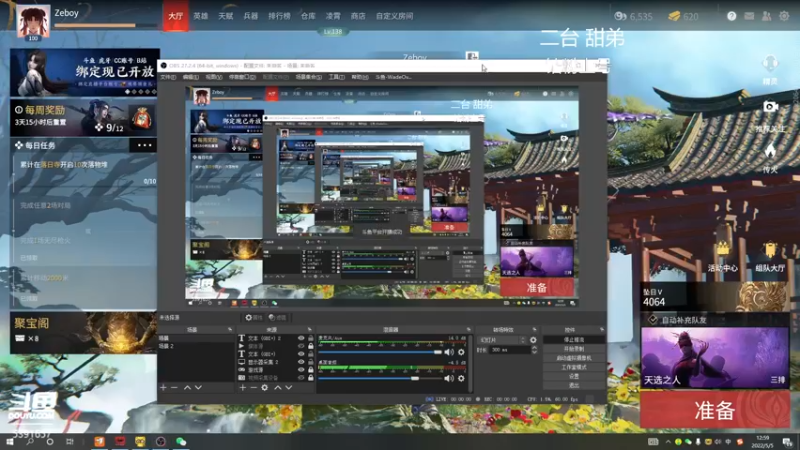The image size is (800, 450).
Task: Mute the microphone channel speaker icon in OBS mixer
Action: [x=448, y=352]
